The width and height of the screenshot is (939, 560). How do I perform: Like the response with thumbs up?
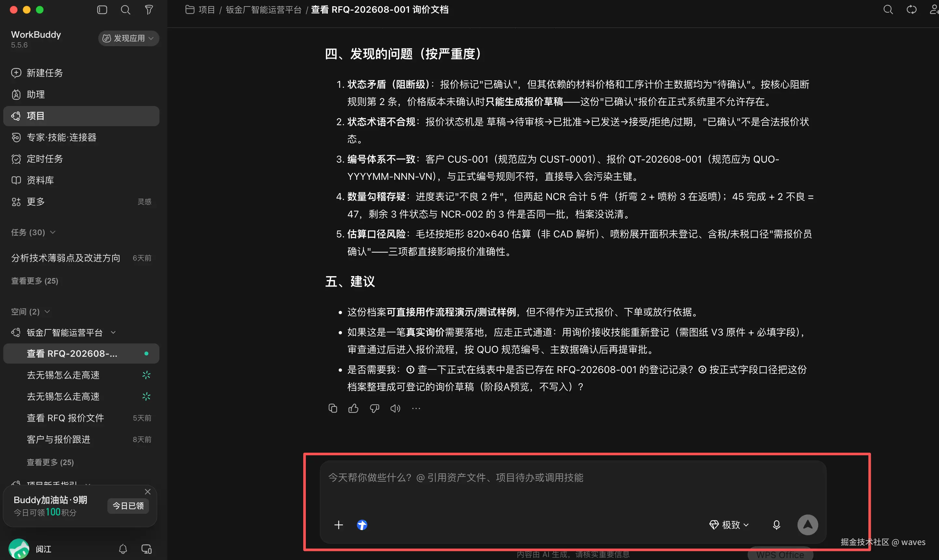(x=353, y=408)
